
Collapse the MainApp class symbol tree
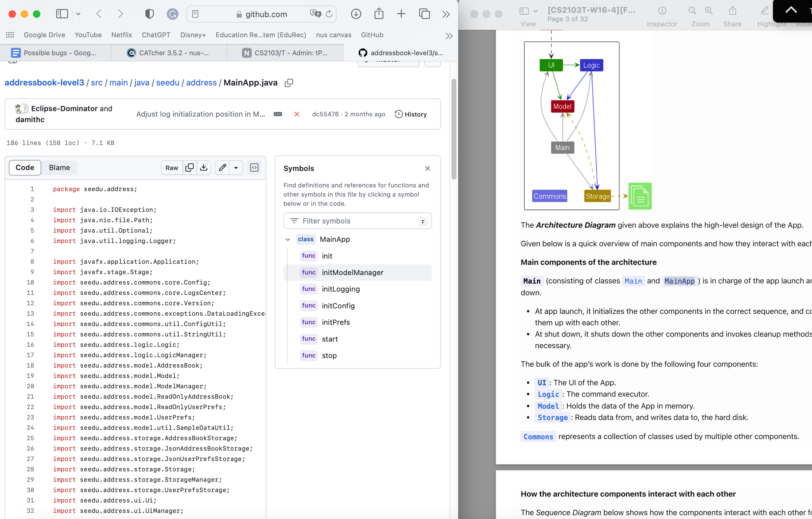[288, 239]
